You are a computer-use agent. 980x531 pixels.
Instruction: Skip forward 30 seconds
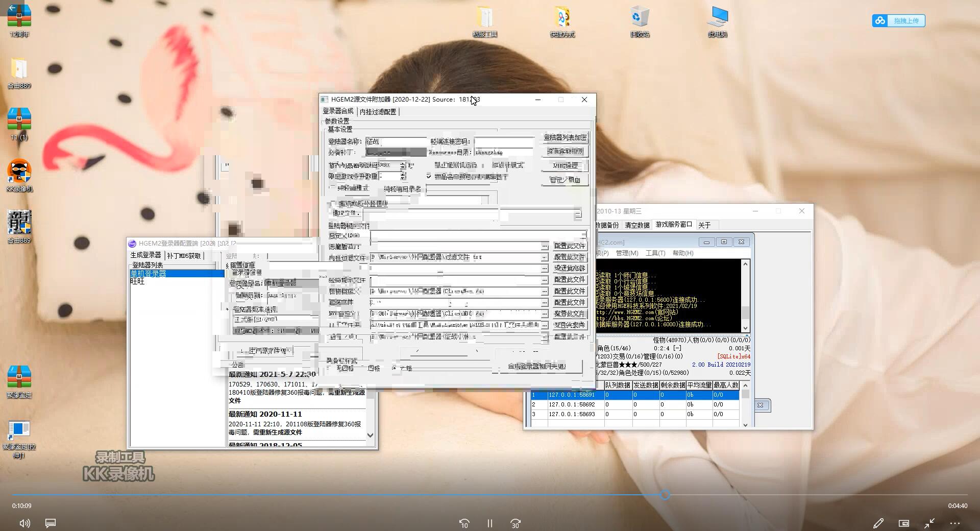(x=516, y=523)
